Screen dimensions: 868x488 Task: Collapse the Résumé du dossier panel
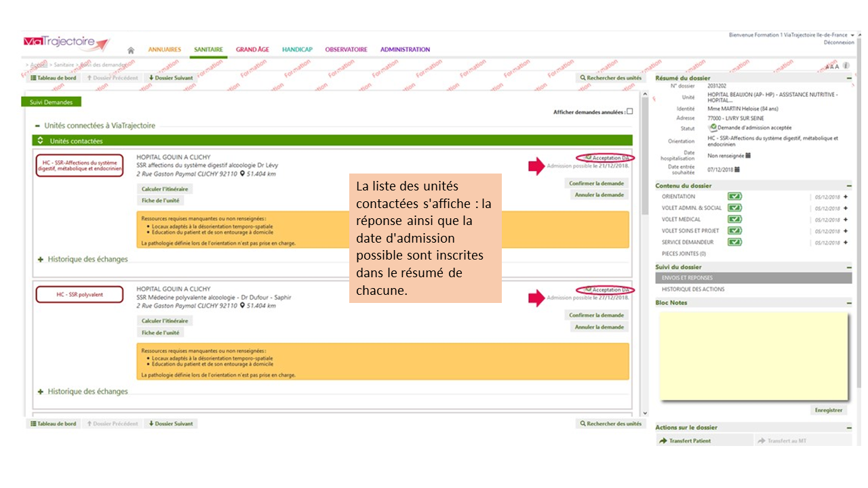point(850,78)
